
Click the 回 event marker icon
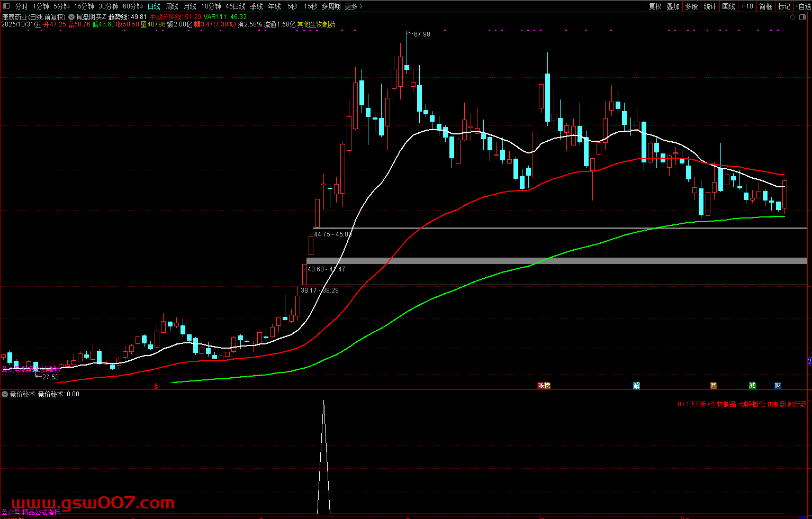[x=714, y=386]
